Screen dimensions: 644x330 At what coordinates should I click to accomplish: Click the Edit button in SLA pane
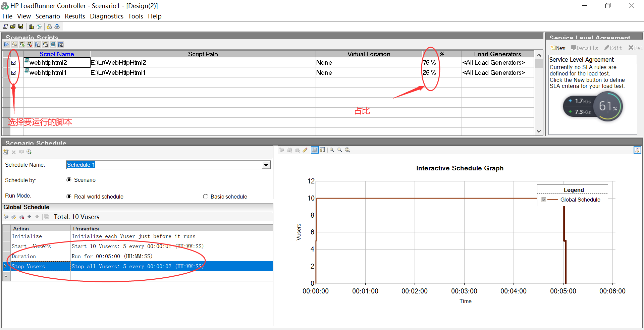613,48
